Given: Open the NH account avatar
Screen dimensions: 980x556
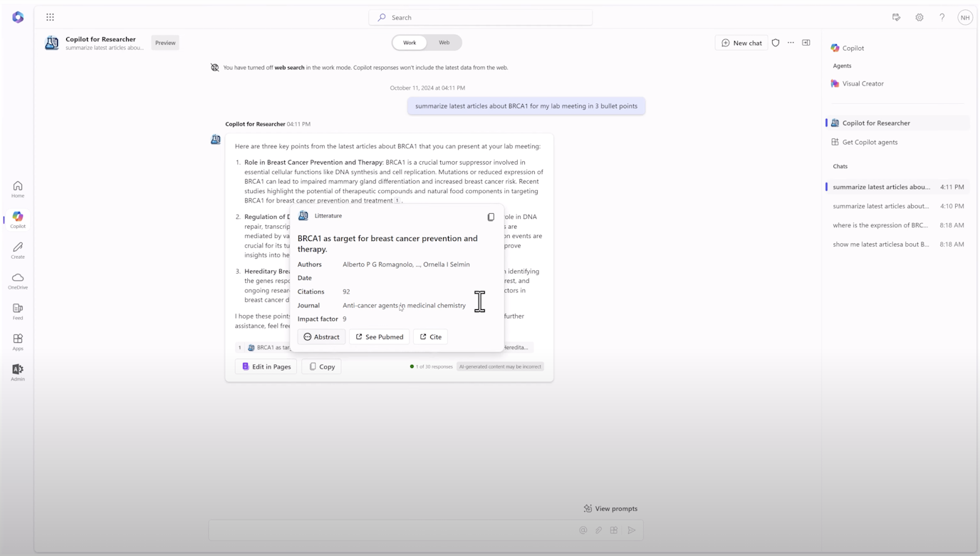Looking at the screenshot, I should click(965, 17).
